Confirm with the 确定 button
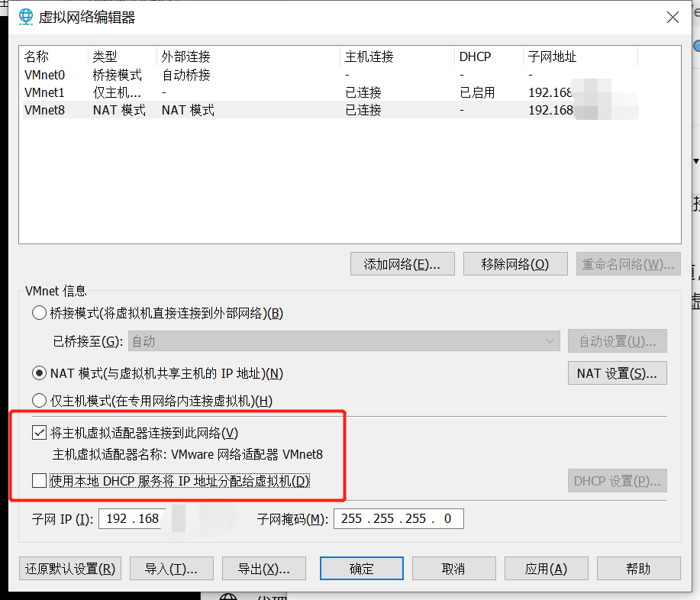This screenshot has width=700, height=600. point(362,569)
